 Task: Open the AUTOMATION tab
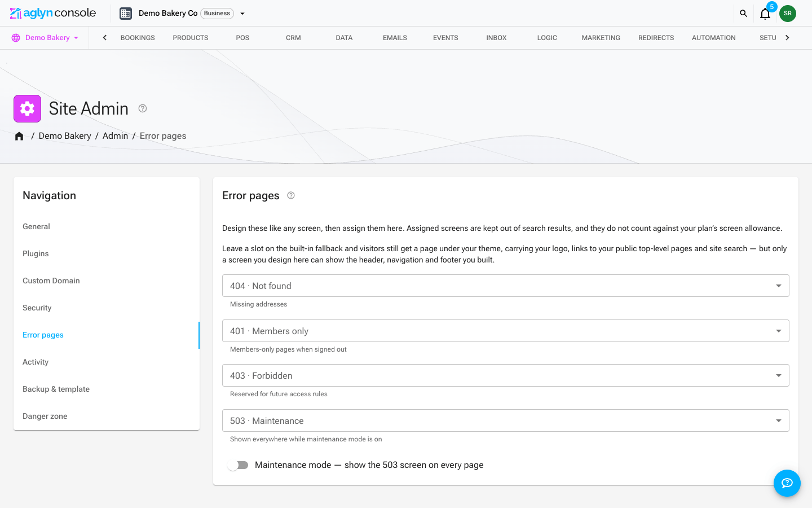tap(714, 38)
